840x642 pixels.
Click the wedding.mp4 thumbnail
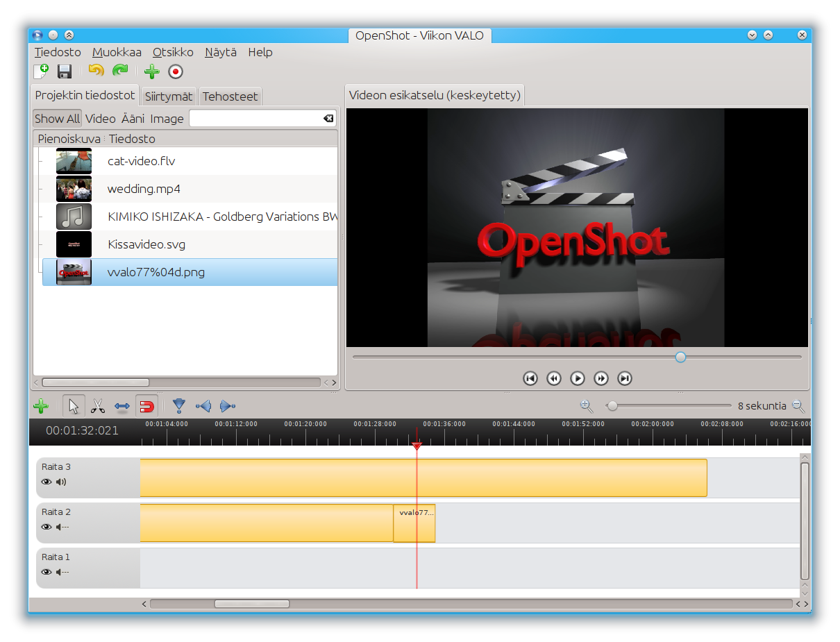click(x=74, y=189)
